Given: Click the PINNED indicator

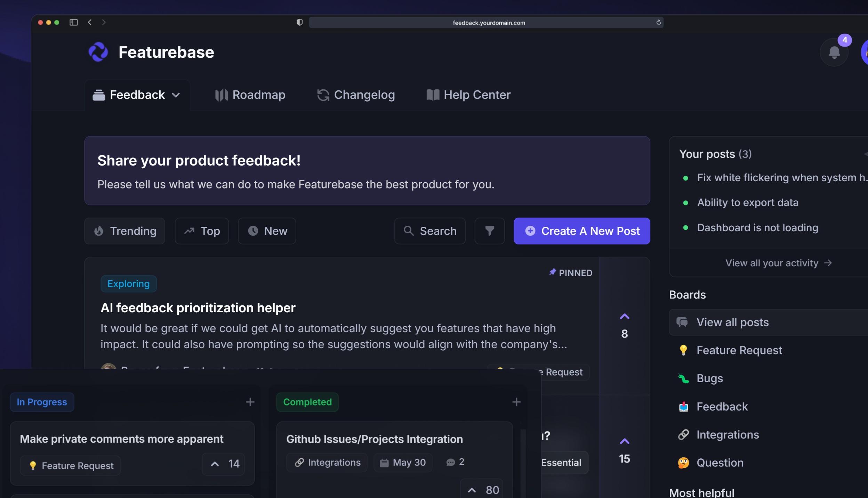Looking at the screenshot, I should [x=571, y=273].
